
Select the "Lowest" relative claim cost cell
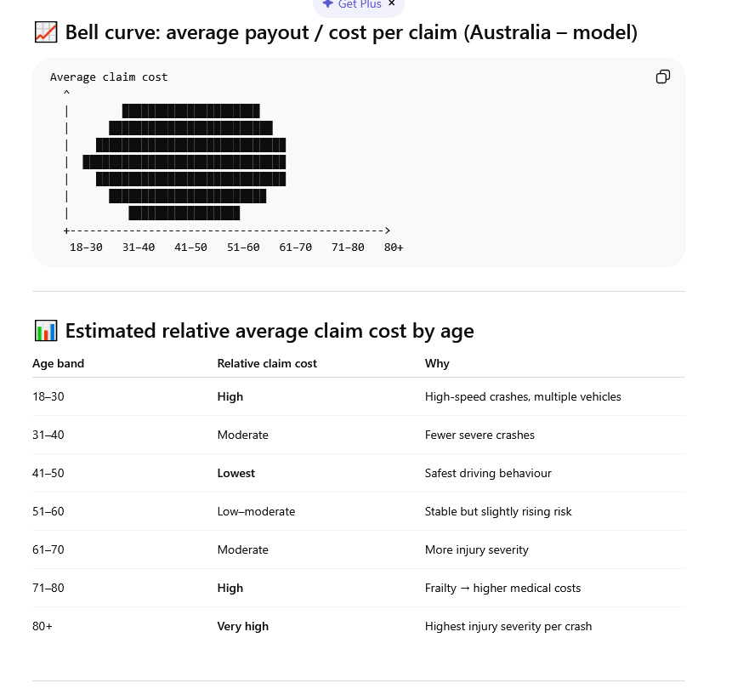tap(236, 473)
